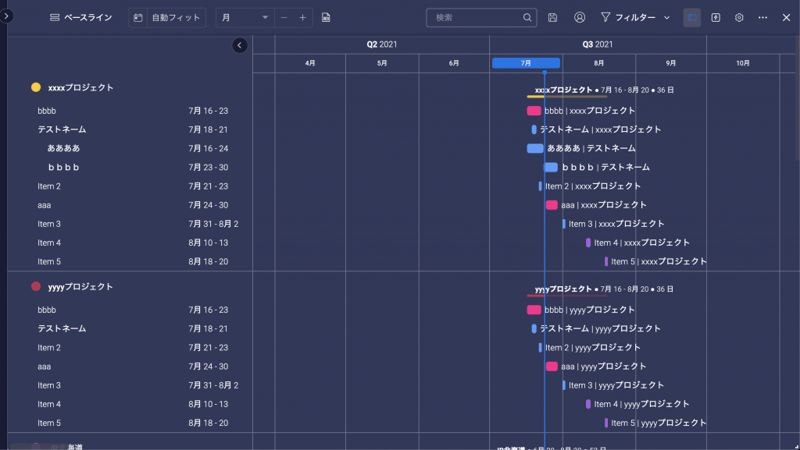Open the フィルター dropdown
The height and width of the screenshot is (450, 800).
[x=635, y=18]
